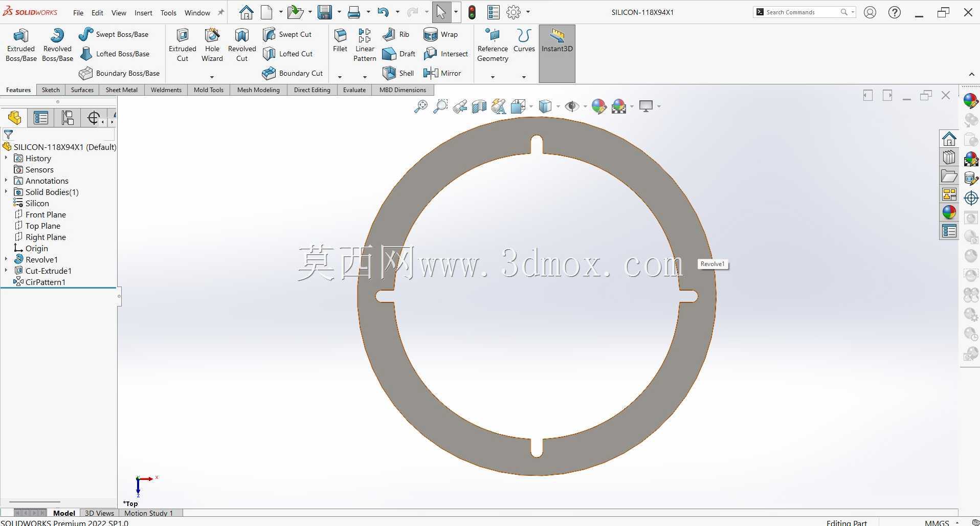Open the Hole Wizard tool
The width and height of the screenshot is (980, 526).
(212, 45)
